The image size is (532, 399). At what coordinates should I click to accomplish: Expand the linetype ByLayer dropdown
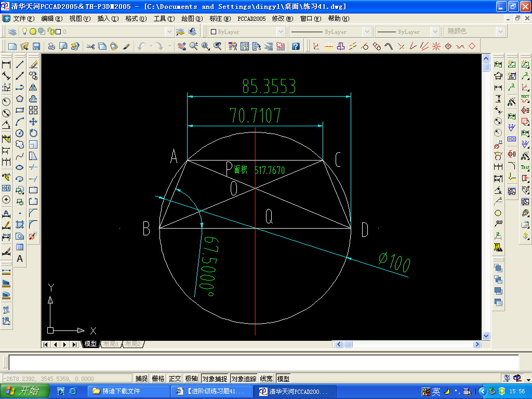coord(367,32)
